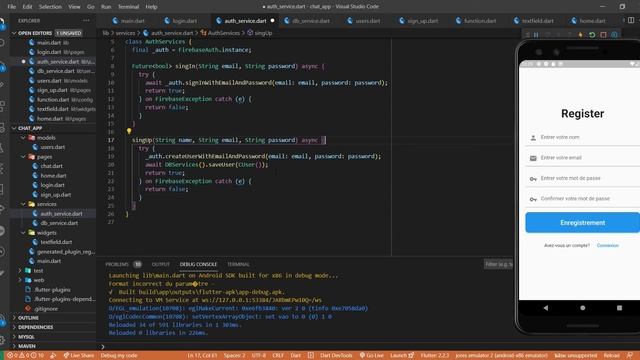Open Dart DevTools blue toolbar icon
The image size is (640, 360).
coord(614,35)
